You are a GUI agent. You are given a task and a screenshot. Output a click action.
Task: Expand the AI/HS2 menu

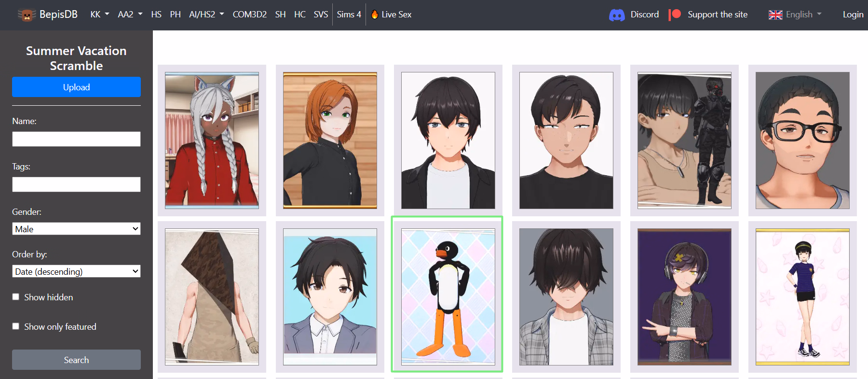click(206, 14)
